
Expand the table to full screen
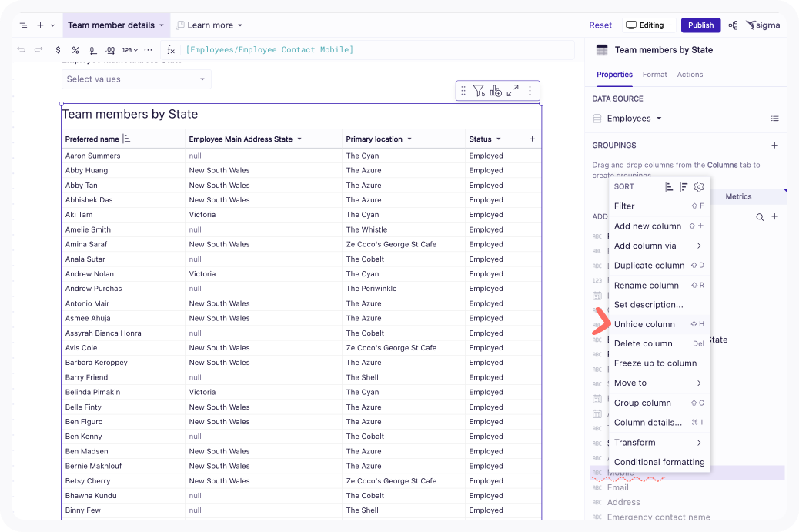[513, 91]
